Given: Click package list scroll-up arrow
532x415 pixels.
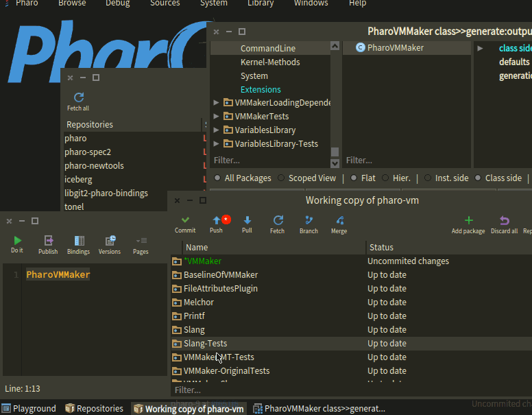Looking at the screenshot, I should (335, 46).
